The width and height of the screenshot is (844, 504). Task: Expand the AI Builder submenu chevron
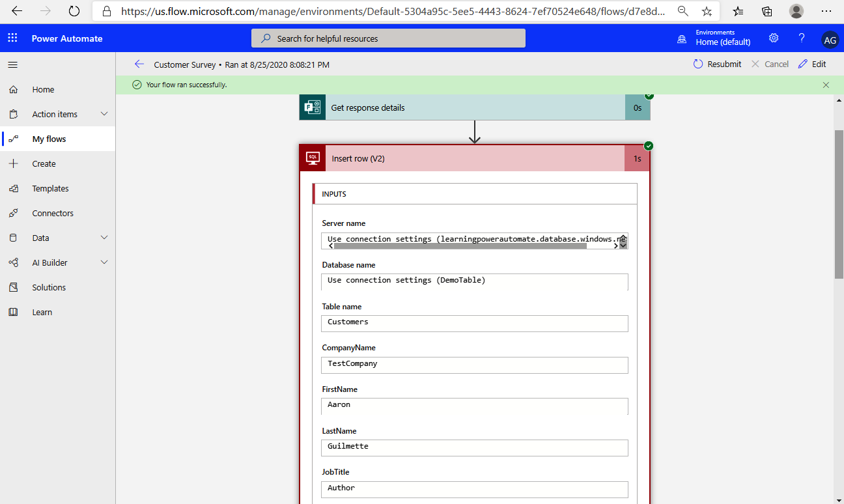[104, 262]
